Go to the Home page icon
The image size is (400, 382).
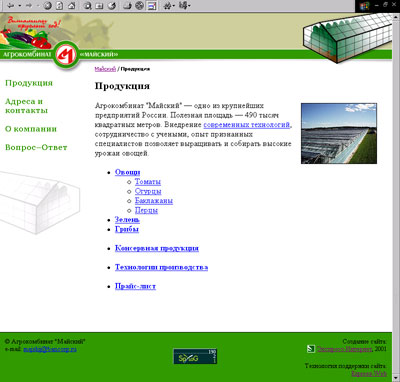[71, 6]
